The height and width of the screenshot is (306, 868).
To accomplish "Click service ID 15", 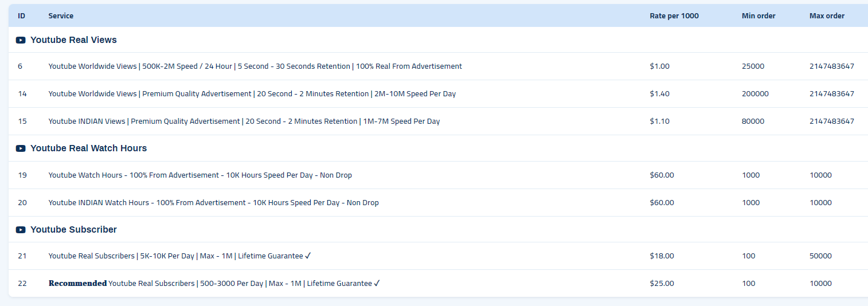I will (x=22, y=121).
